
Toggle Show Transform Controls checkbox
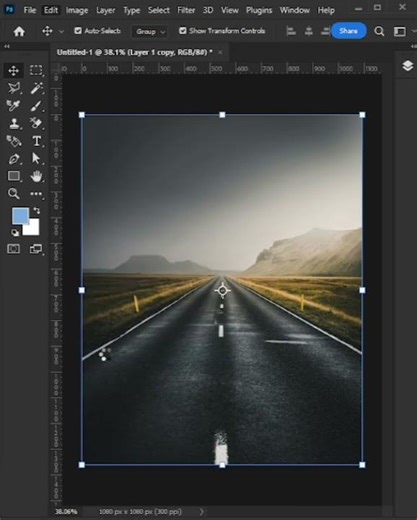click(183, 31)
